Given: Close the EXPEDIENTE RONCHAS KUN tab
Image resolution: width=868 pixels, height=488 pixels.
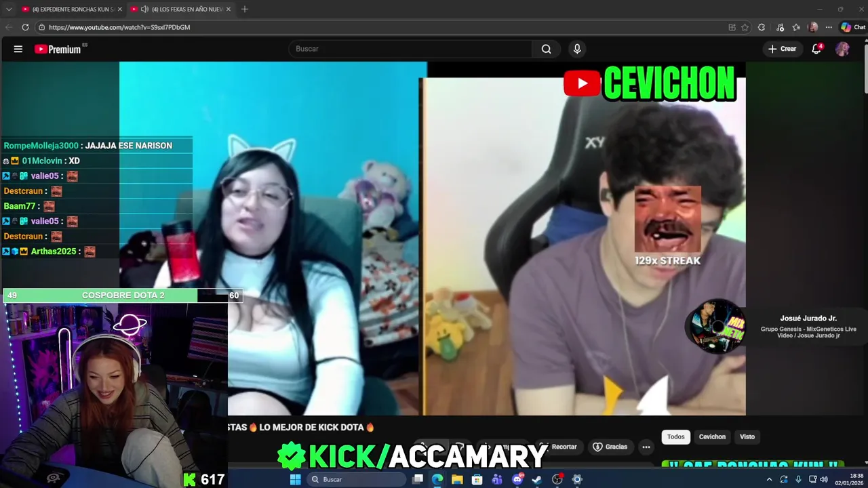Looking at the screenshot, I should [120, 9].
